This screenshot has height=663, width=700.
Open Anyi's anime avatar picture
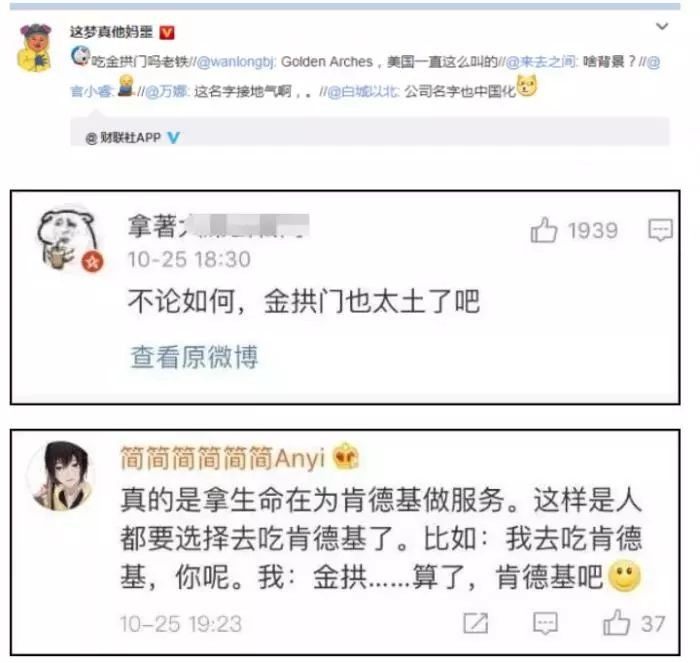[61, 475]
